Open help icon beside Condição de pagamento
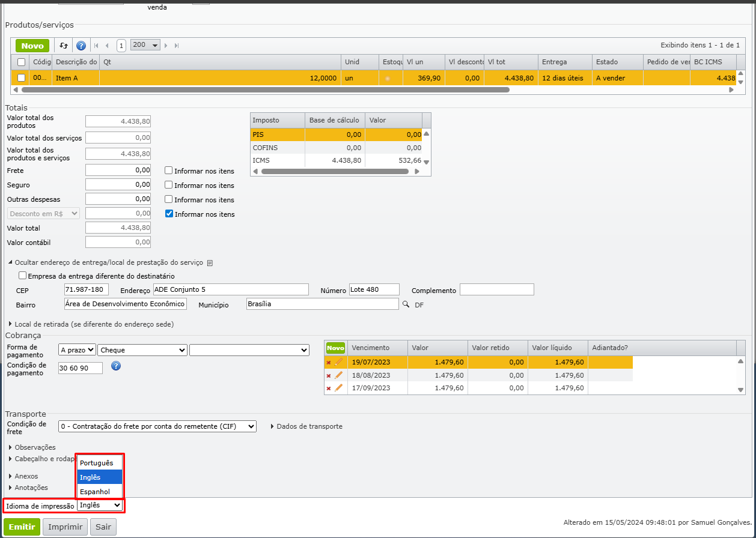Viewport: 756px width, 538px height. click(116, 366)
